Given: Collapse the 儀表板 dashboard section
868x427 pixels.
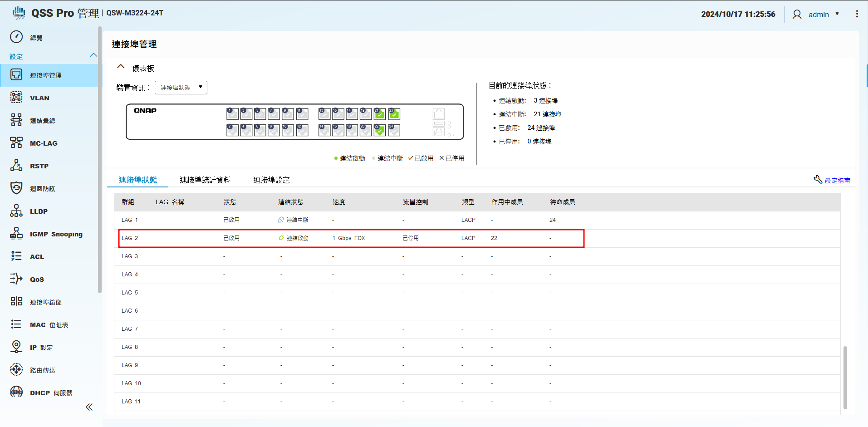Looking at the screenshot, I should (x=121, y=67).
